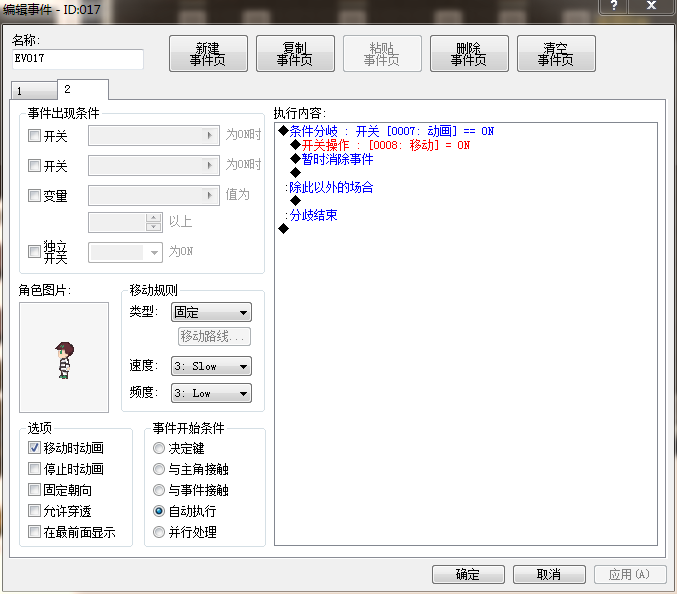Enable the first 开关 condition checkbox
Image resolution: width=677 pixels, height=594 pixels.
pos(34,136)
